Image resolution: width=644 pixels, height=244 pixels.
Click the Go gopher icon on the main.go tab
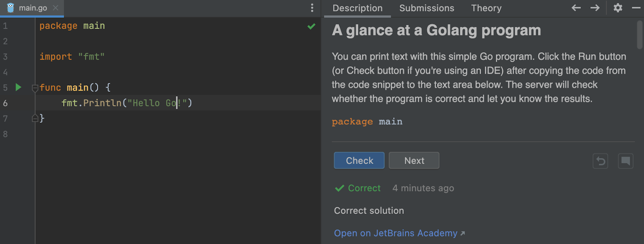click(10, 8)
